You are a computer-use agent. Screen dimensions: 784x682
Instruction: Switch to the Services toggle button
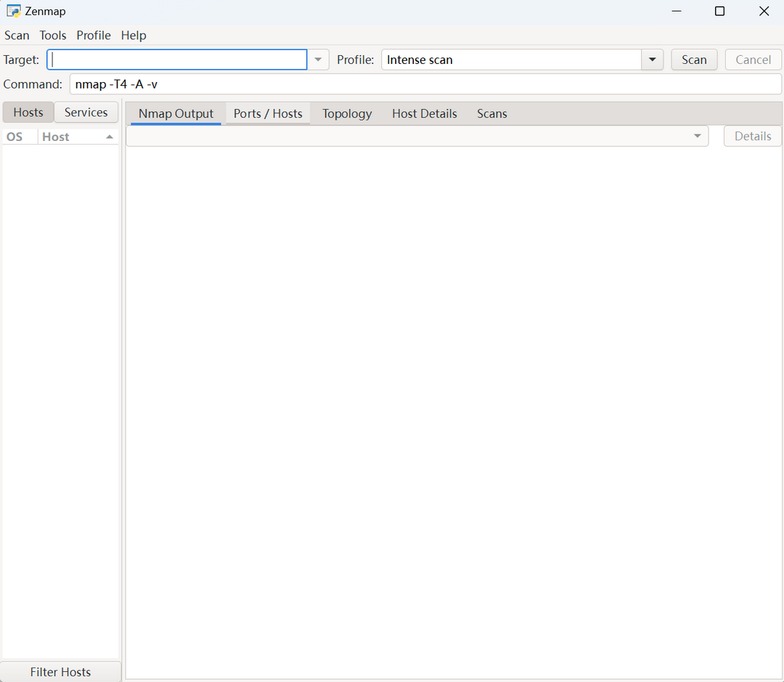86,112
